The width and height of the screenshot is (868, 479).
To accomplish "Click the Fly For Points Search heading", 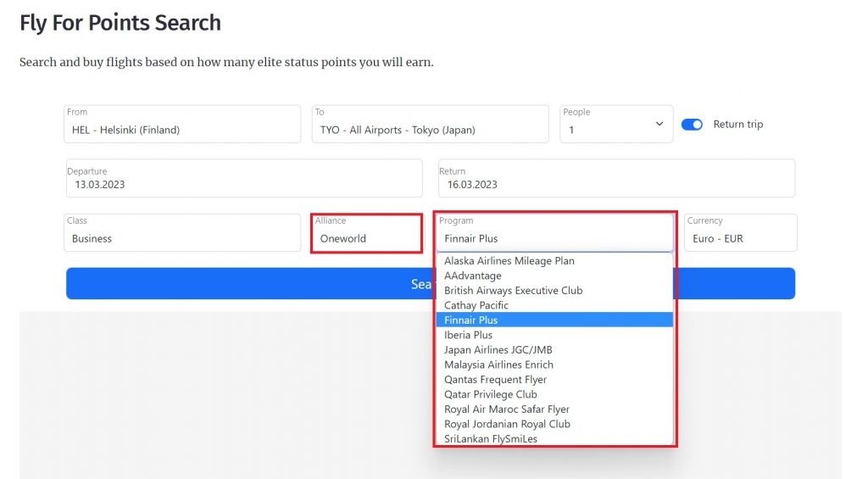I will point(120,23).
